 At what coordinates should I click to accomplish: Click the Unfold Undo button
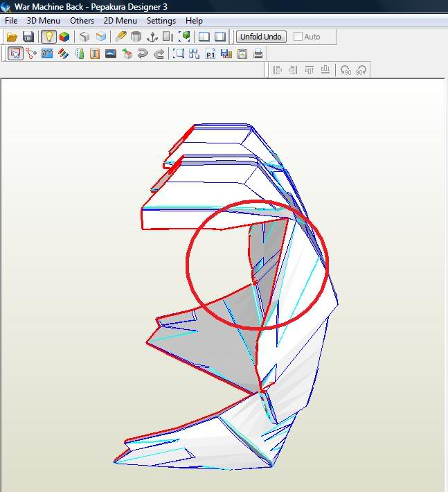(x=261, y=37)
